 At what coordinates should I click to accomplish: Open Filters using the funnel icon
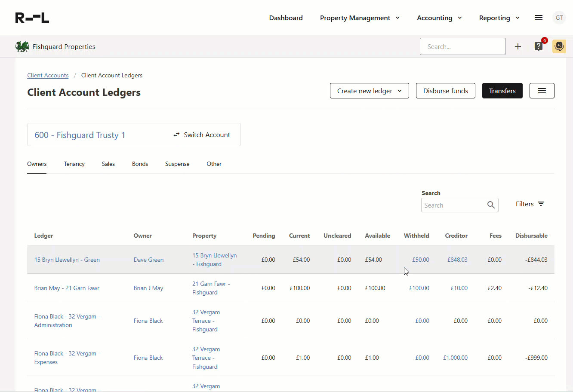tap(541, 204)
